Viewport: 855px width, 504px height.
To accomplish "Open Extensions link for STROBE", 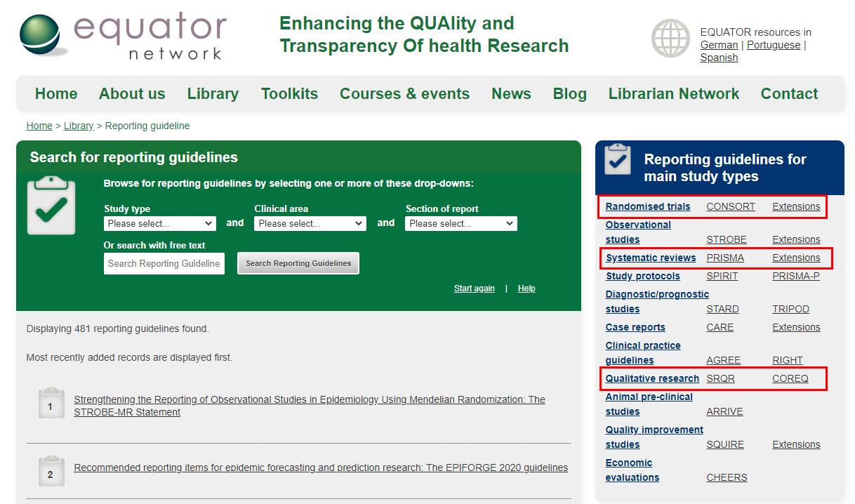I will coord(796,239).
